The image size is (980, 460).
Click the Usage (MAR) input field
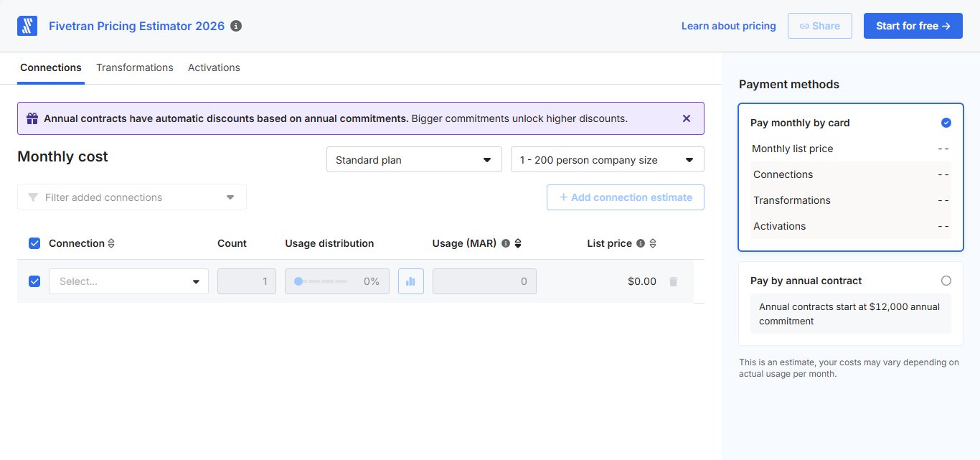[x=484, y=281]
